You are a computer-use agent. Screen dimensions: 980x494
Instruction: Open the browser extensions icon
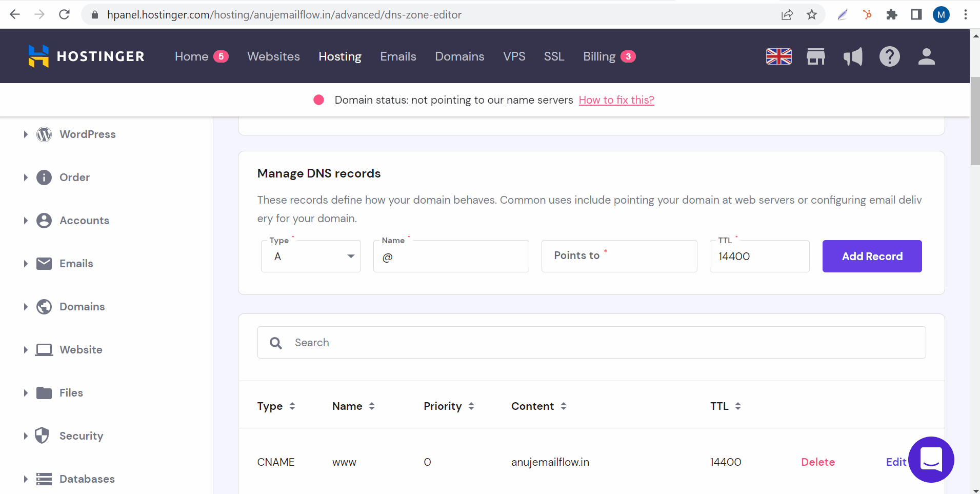[892, 14]
